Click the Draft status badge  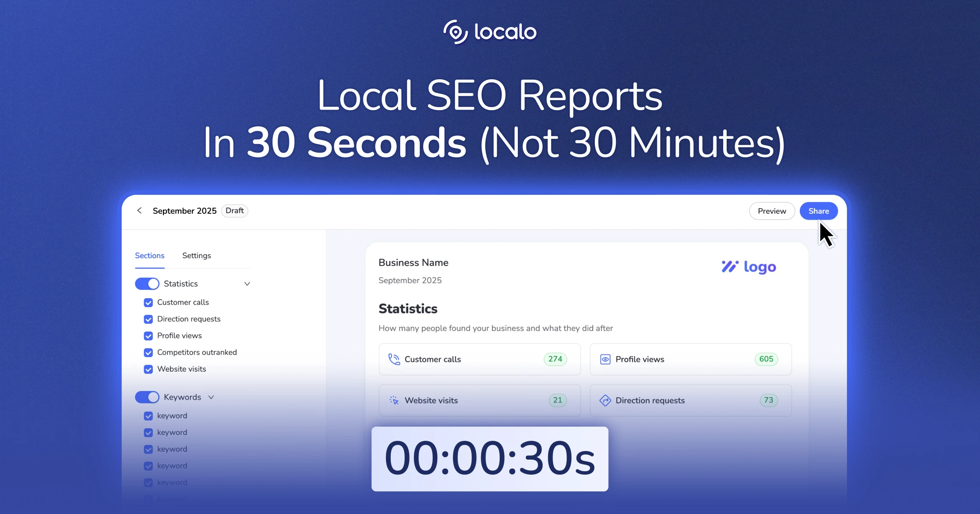click(x=234, y=210)
